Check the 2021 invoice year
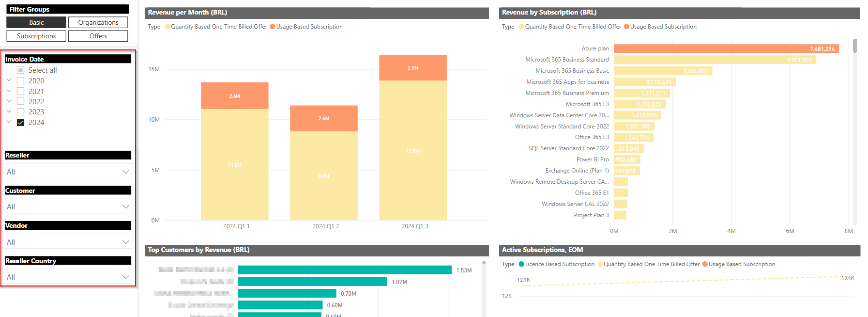Screen dimensions: 868x317 click(x=20, y=91)
